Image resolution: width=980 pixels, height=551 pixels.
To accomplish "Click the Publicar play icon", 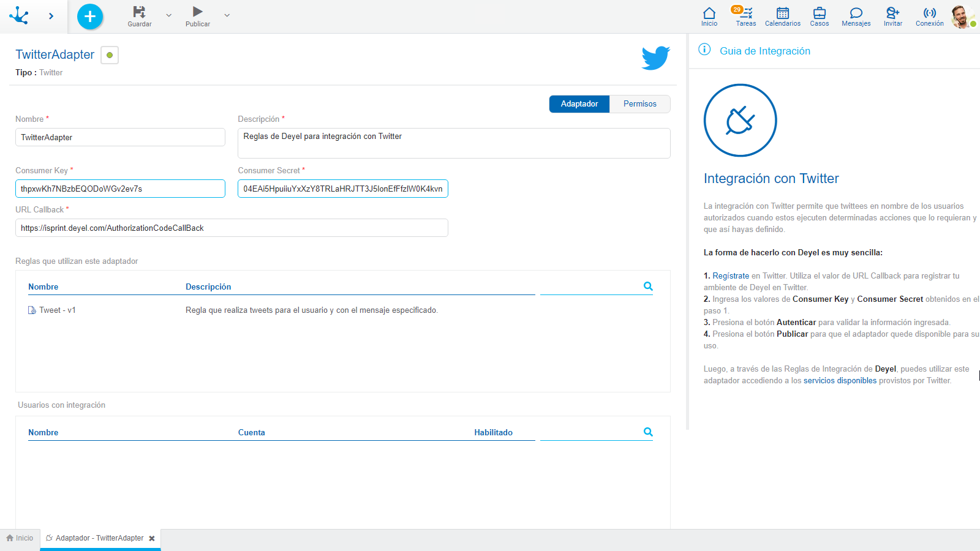I will [x=197, y=12].
